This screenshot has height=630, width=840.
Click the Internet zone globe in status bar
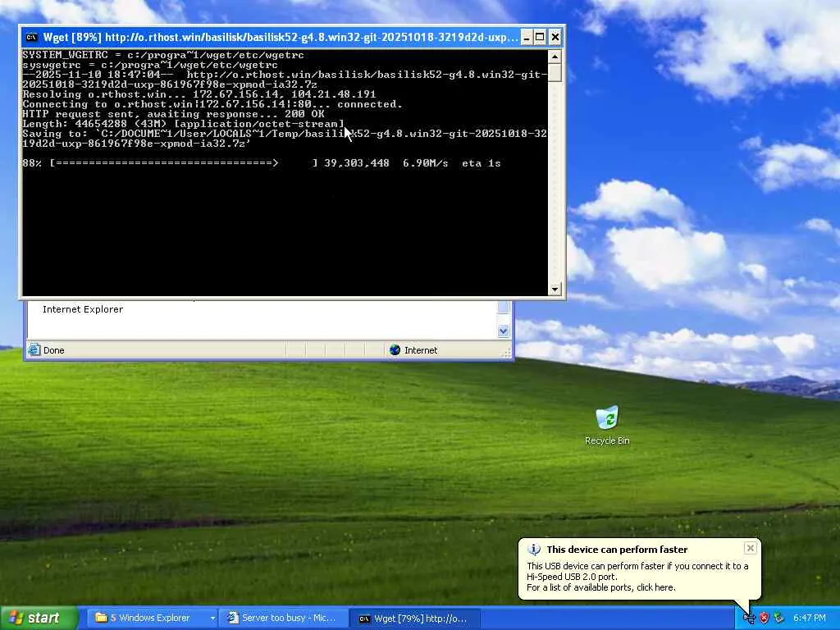(x=395, y=350)
